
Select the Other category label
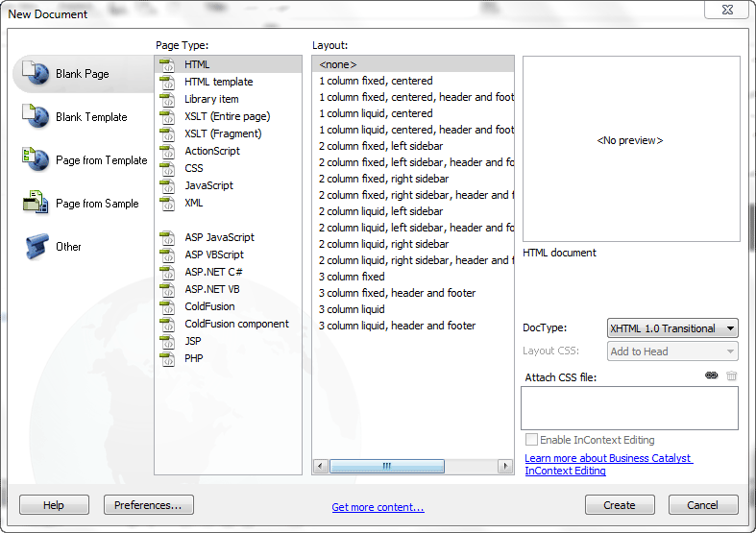[68, 247]
